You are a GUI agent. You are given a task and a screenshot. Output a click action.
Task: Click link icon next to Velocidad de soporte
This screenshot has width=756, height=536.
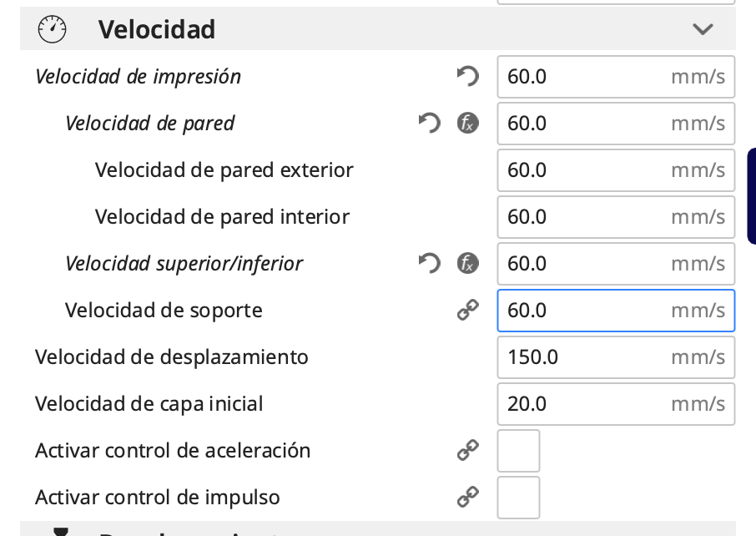click(x=468, y=311)
